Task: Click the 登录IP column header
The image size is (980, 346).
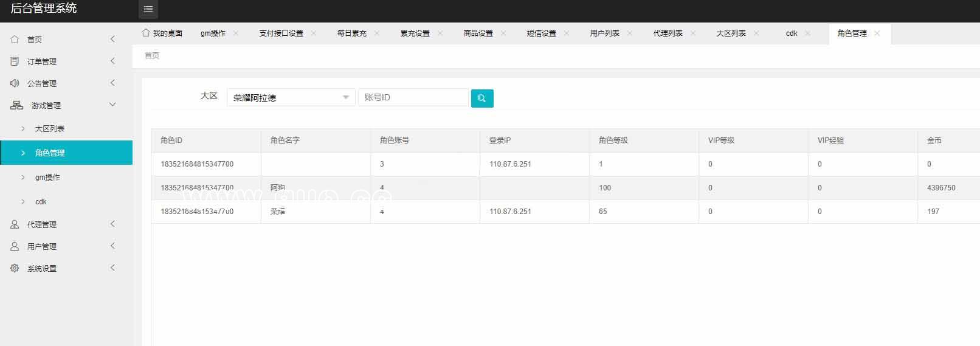Action: 534,140
